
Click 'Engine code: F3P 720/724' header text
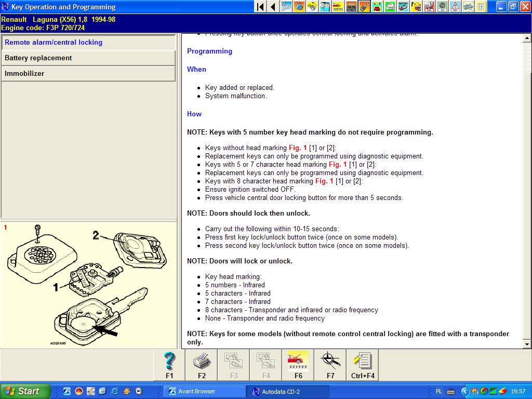point(43,28)
